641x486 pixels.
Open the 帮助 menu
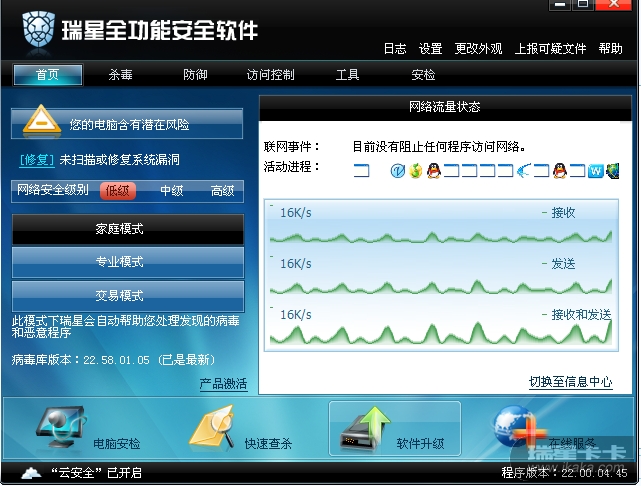[x=611, y=49]
